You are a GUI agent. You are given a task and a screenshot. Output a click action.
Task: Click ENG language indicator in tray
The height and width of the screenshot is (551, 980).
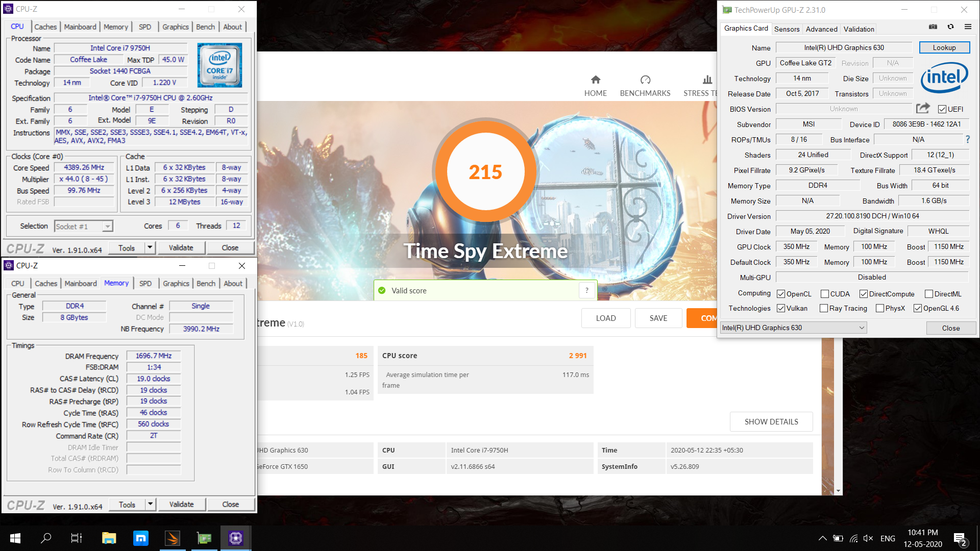click(x=888, y=538)
